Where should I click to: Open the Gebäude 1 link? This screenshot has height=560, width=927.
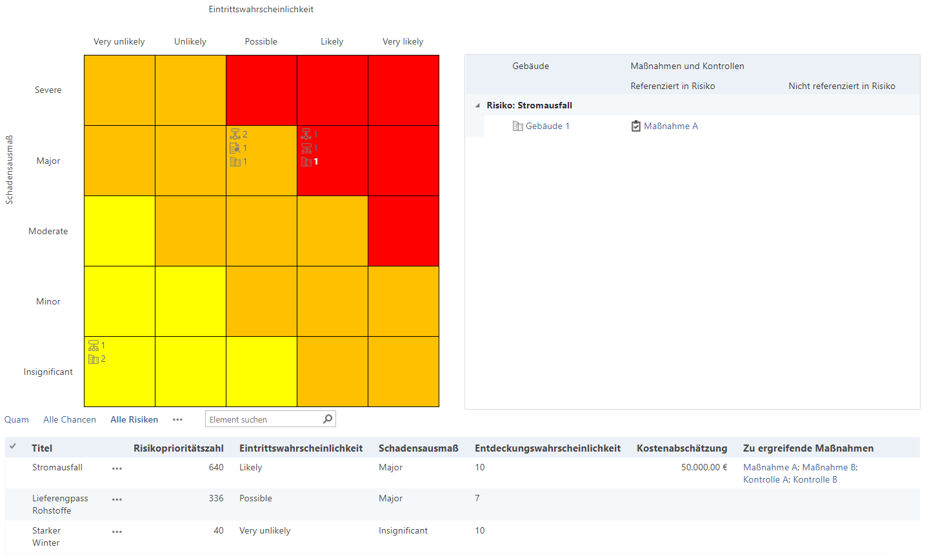coord(547,126)
